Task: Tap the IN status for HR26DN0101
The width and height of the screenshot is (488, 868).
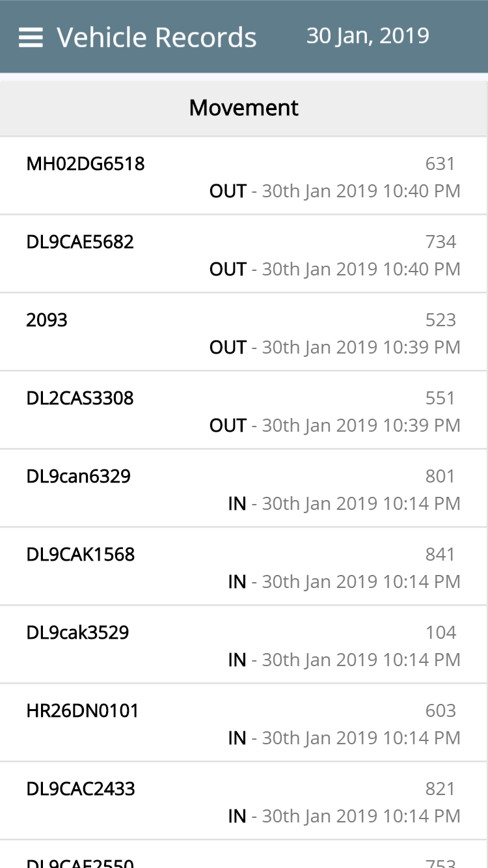Action: tap(237, 738)
